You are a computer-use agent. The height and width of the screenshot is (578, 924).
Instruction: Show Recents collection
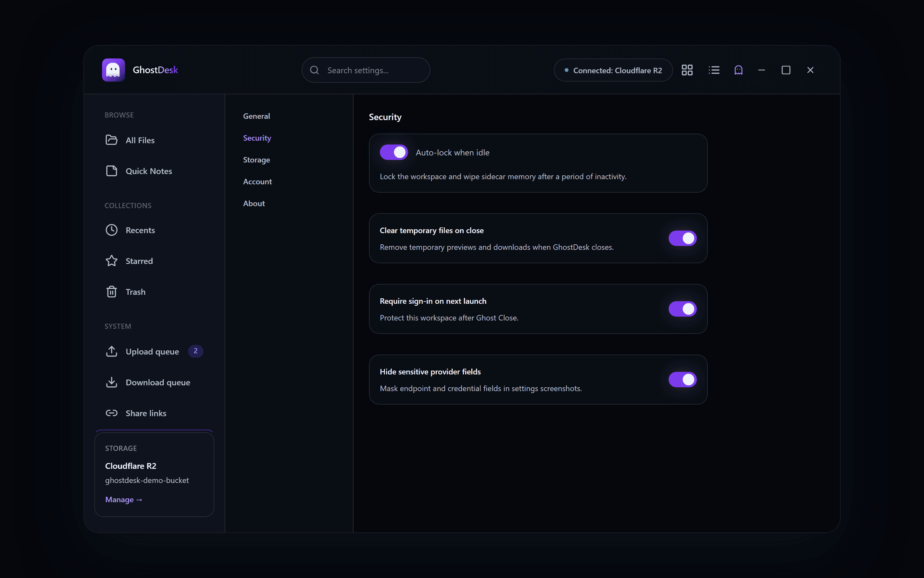[x=140, y=230]
